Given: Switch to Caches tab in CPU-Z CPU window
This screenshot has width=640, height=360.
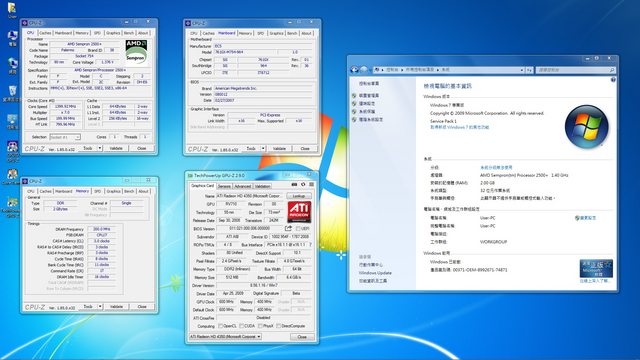Looking at the screenshot, I should (x=45, y=33).
